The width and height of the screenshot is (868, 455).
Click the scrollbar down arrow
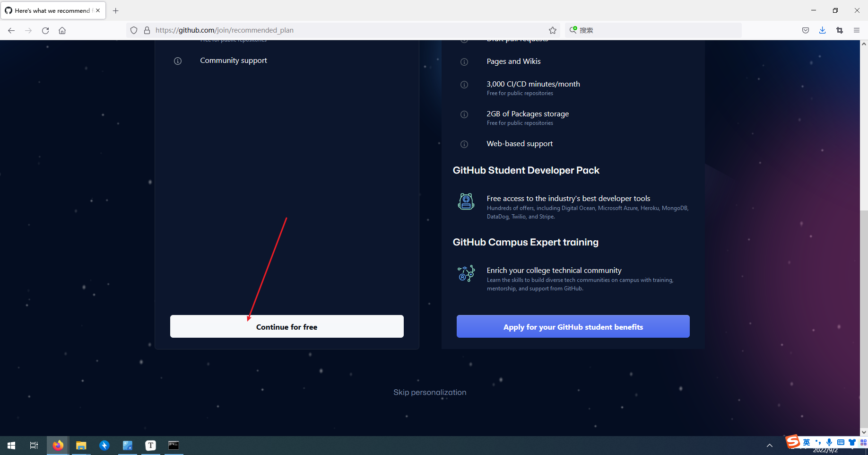point(864,432)
